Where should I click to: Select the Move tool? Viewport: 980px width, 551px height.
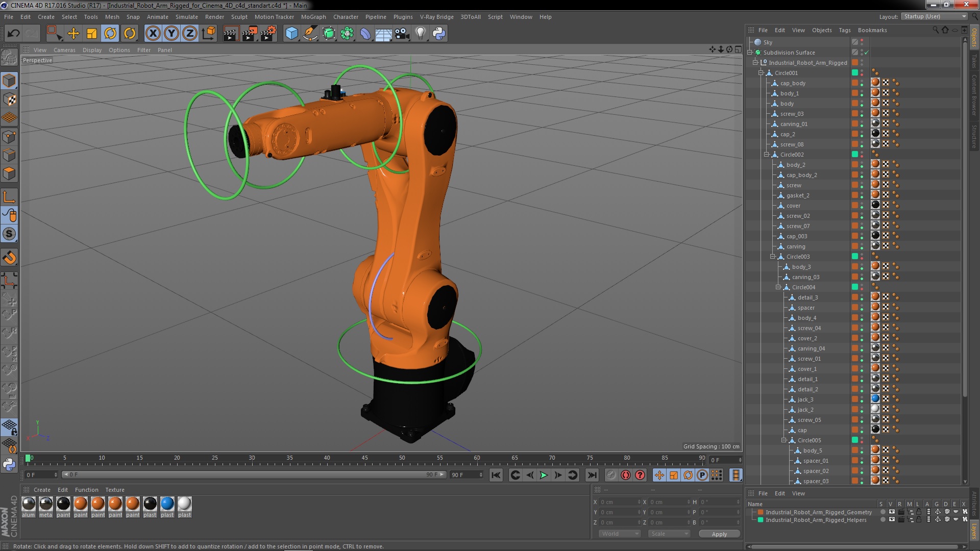tap(73, 34)
